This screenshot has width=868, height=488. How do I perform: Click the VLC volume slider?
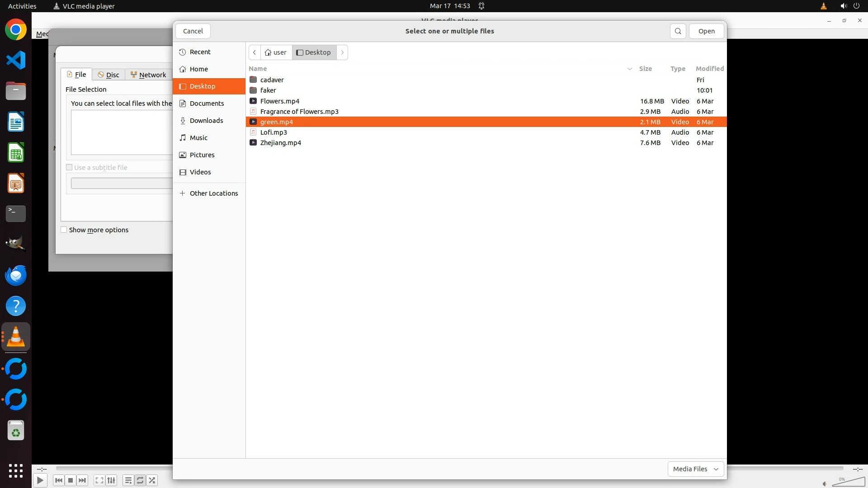click(849, 483)
